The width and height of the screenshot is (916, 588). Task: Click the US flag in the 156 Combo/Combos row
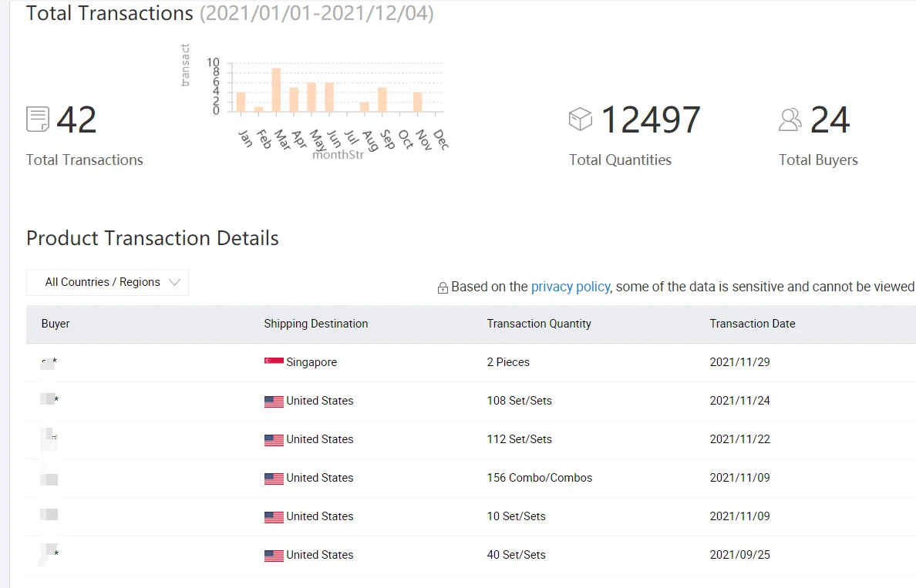tap(274, 479)
